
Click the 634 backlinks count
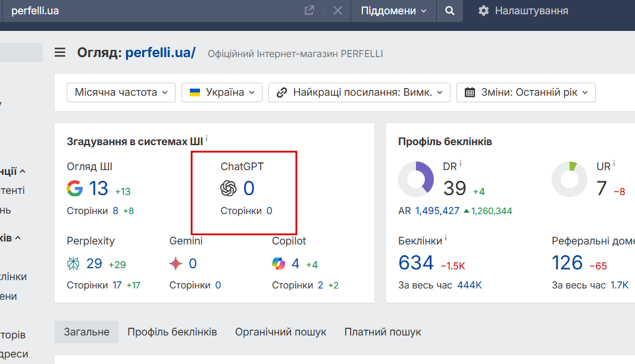pyautogui.click(x=416, y=263)
